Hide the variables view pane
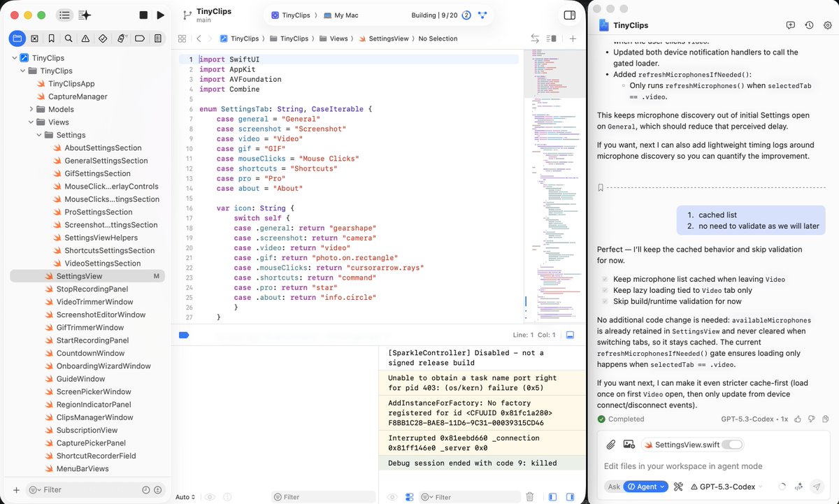This screenshot has width=839, height=504. 552,497
